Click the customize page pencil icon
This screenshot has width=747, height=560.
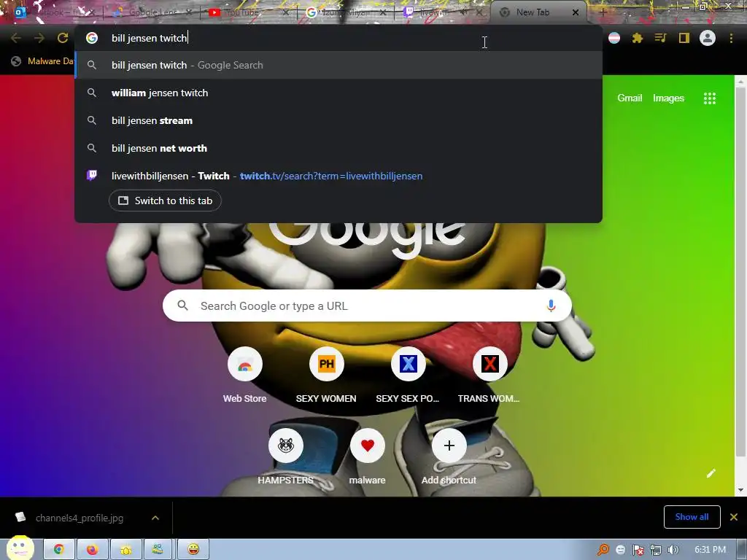coord(711,472)
